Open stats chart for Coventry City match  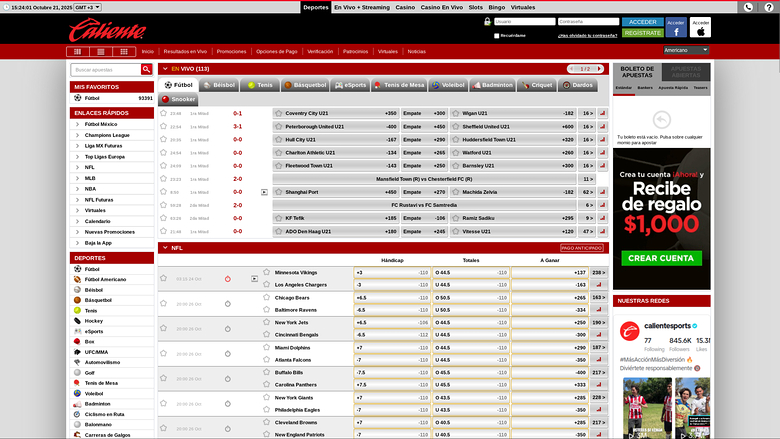click(x=602, y=114)
